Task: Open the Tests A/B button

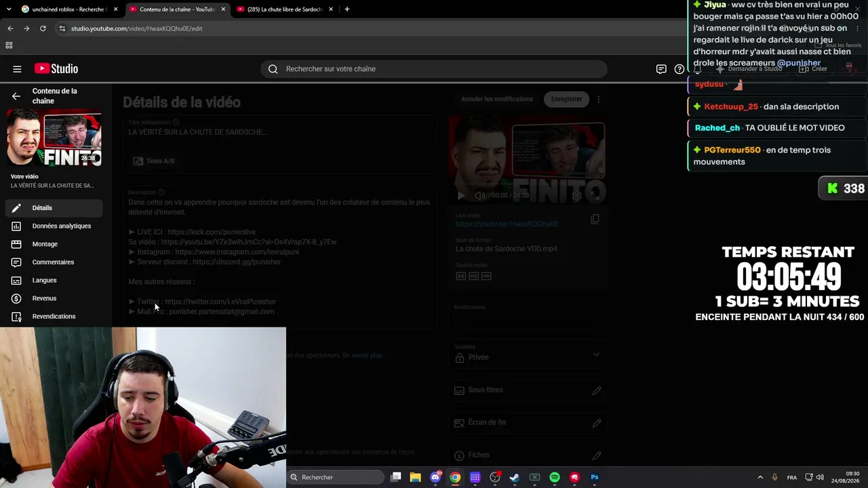Action: [x=154, y=161]
